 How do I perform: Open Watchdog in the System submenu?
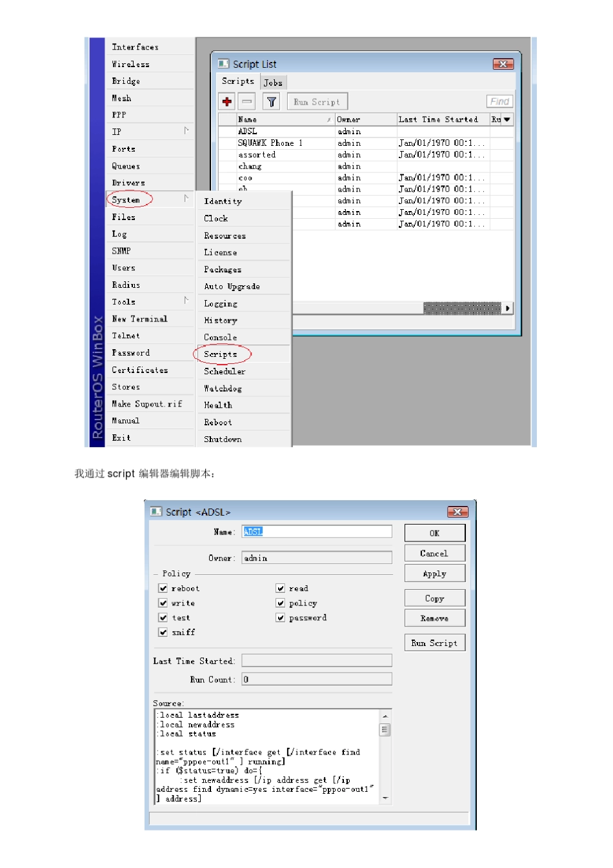coord(243,389)
